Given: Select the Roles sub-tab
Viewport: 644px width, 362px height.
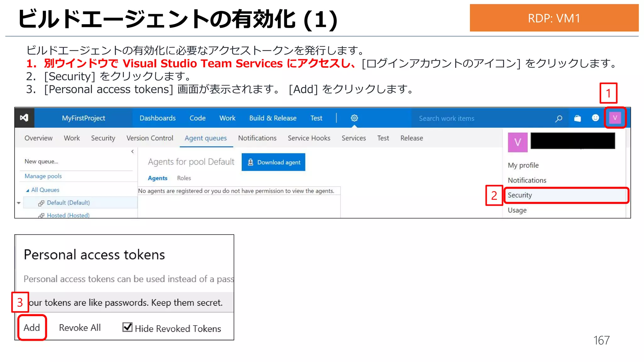Looking at the screenshot, I should [x=184, y=178].
